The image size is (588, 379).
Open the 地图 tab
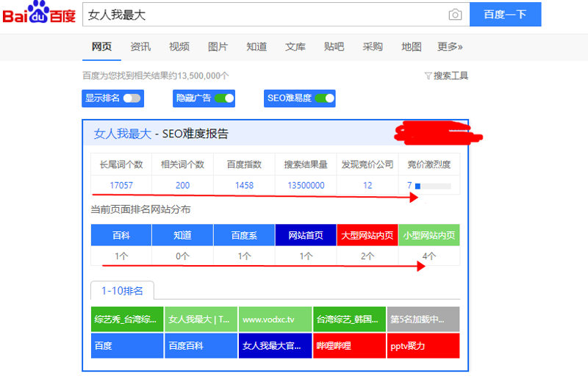tap(412, 46)
